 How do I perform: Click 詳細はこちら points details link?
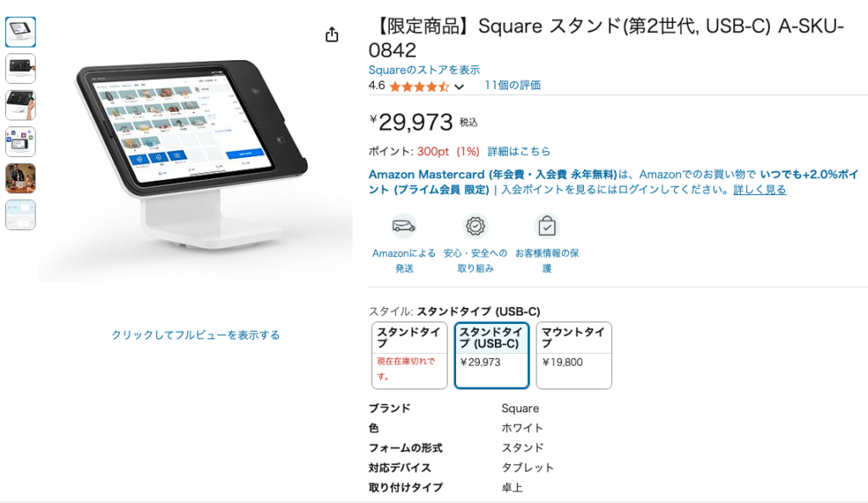click(x=519, y=151)
